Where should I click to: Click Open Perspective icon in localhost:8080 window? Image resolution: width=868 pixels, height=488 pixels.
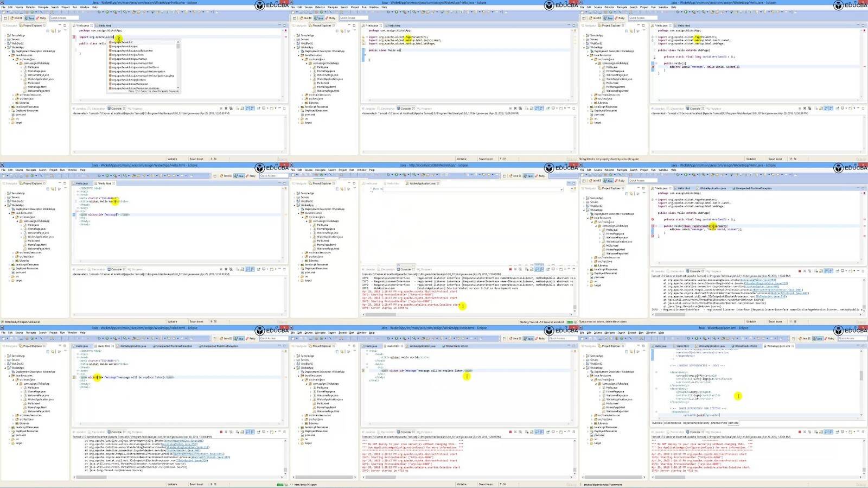pos(506,176)
